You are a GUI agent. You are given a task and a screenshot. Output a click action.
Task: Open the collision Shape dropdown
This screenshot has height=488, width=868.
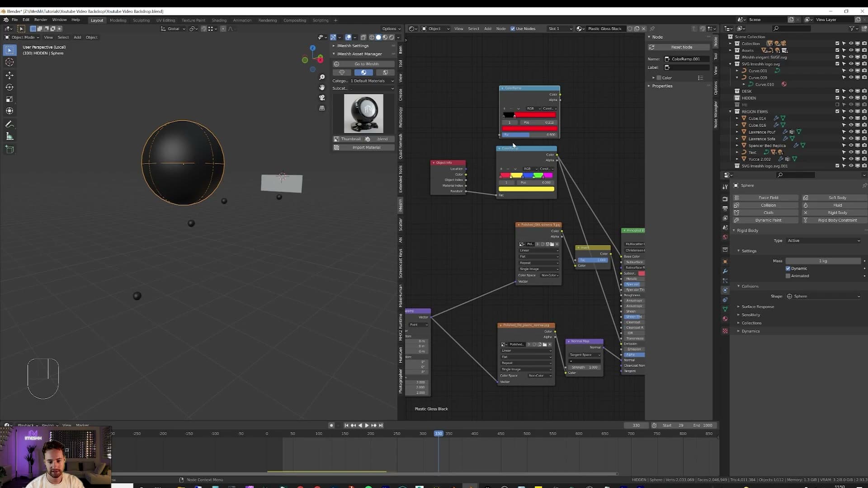coord(824,296)
